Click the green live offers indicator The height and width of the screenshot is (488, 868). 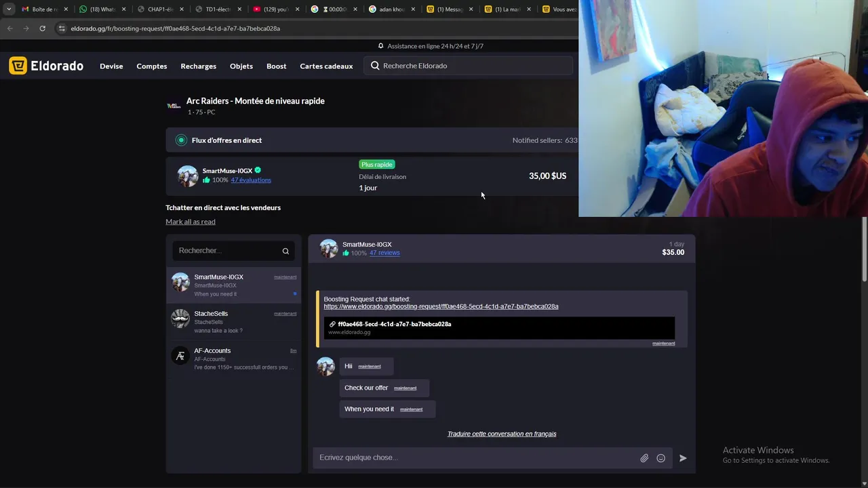point(181,140)
